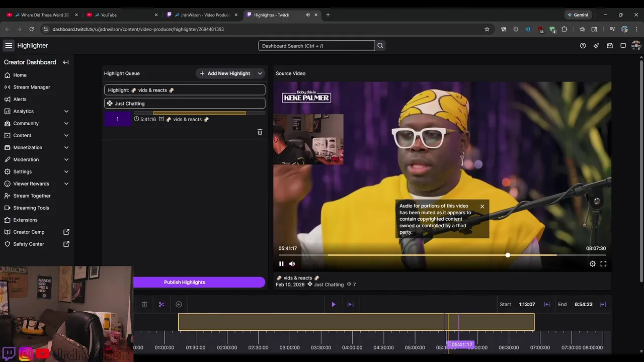Viewport: 644px width, 362px height.
Task: Open Chrome extensions puzzle icon
Action: click(564, 29)
